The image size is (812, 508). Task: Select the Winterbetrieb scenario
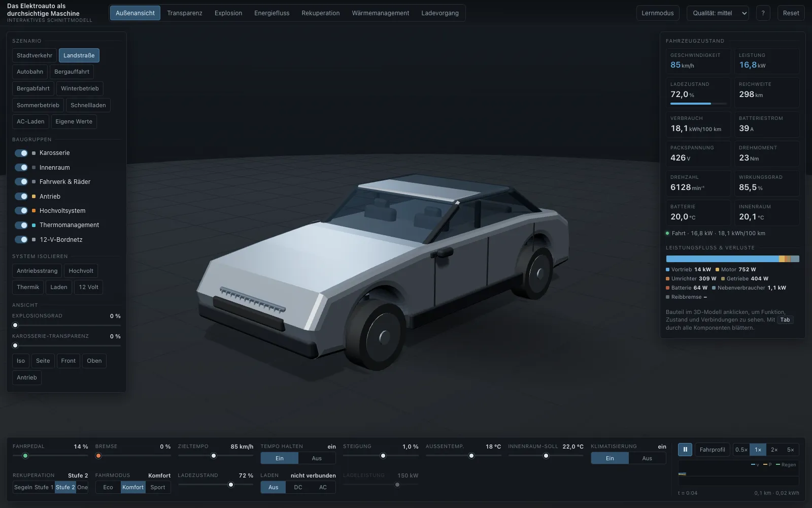click(80, 88)
